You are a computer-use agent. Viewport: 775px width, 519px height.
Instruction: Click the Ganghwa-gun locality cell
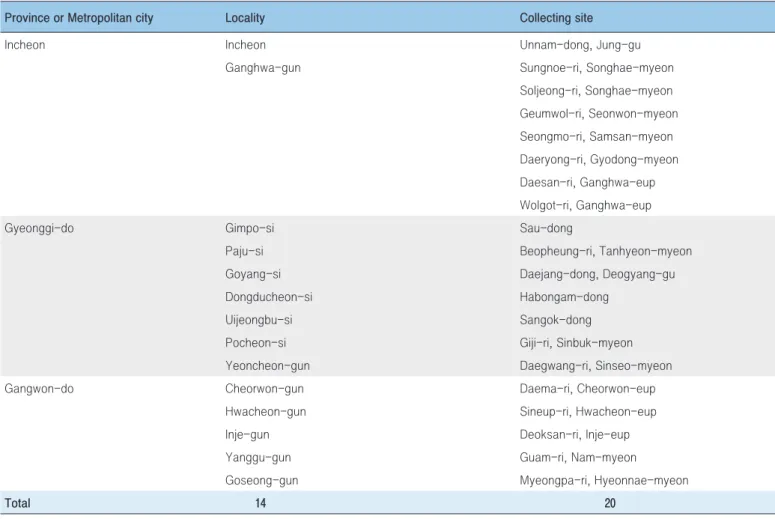[x=263, y=68]
